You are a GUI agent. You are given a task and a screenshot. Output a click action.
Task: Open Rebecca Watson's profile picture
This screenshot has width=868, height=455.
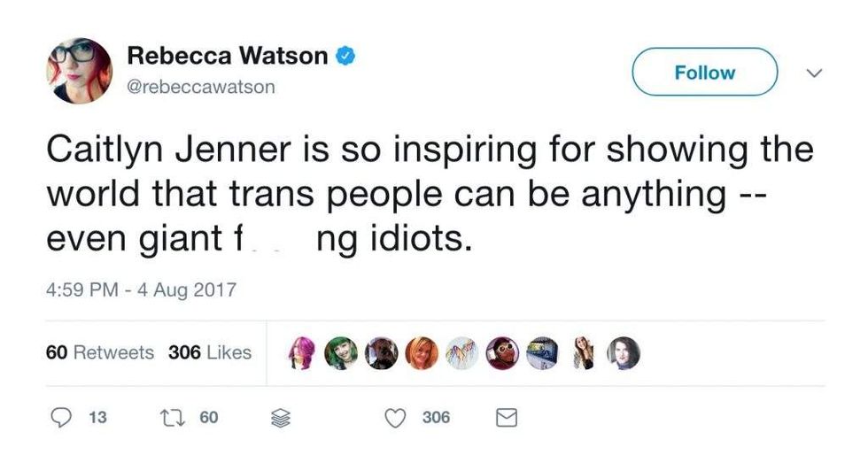[79, 71]
